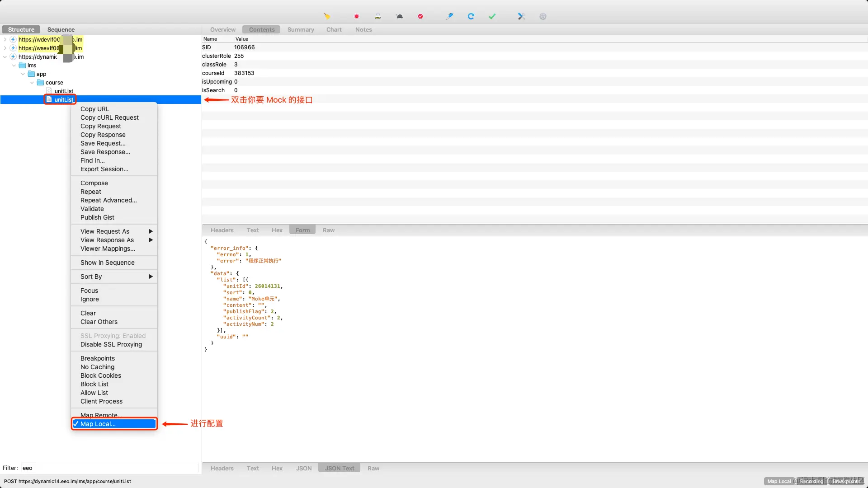Click the app folder icon
Screen dimensions: 868x488
(31, 74)
